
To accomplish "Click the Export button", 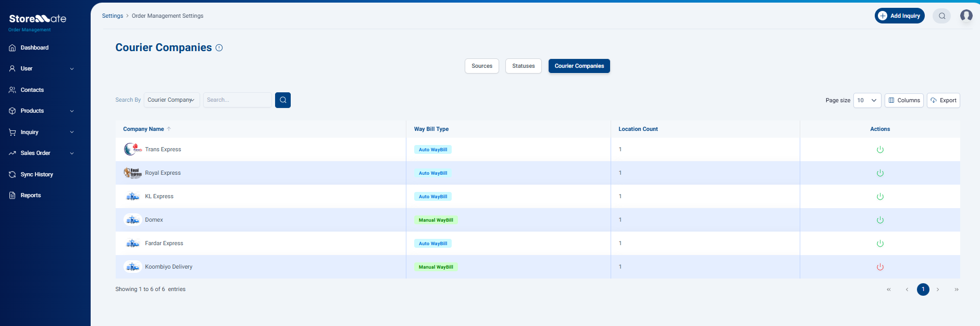I will click(944, 101).
